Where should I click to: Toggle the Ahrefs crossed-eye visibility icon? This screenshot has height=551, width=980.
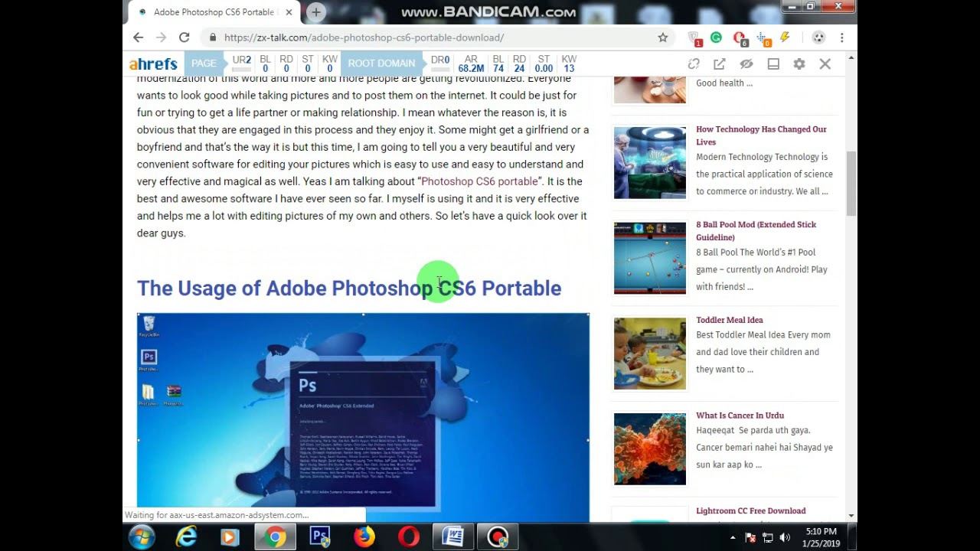(746, 64)
